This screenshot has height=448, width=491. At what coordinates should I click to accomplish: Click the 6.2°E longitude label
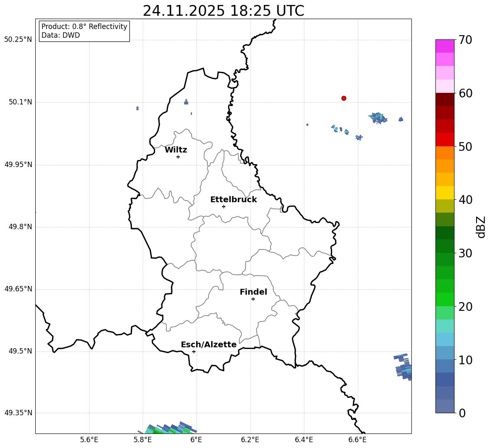coord(250,440)
